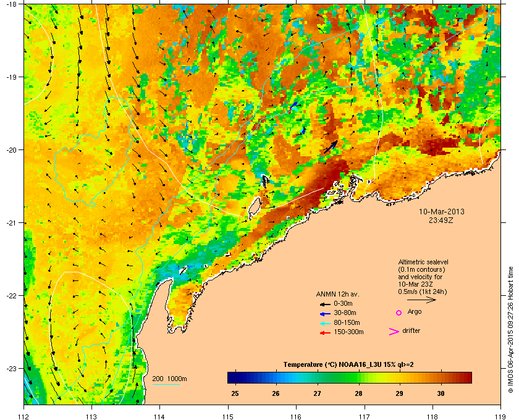Click the '150-300m' legend label

coord(348,332)
